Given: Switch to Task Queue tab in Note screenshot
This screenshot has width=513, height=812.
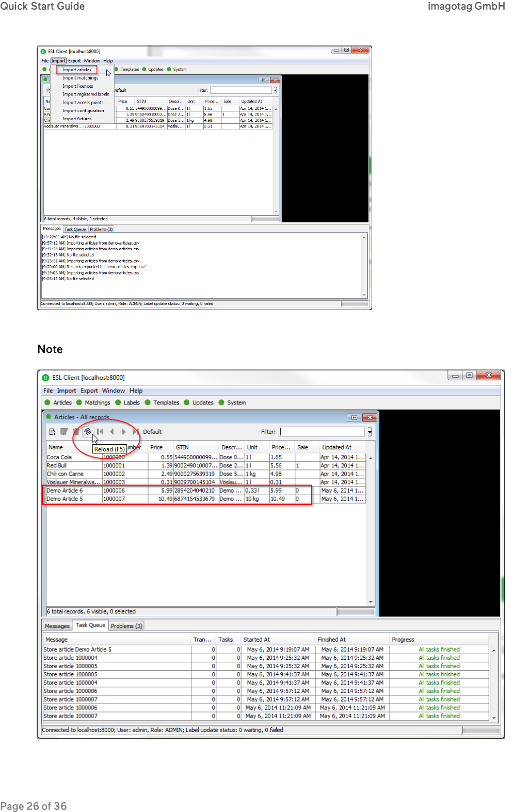Looking at the screenshot, I should point(90,625).
